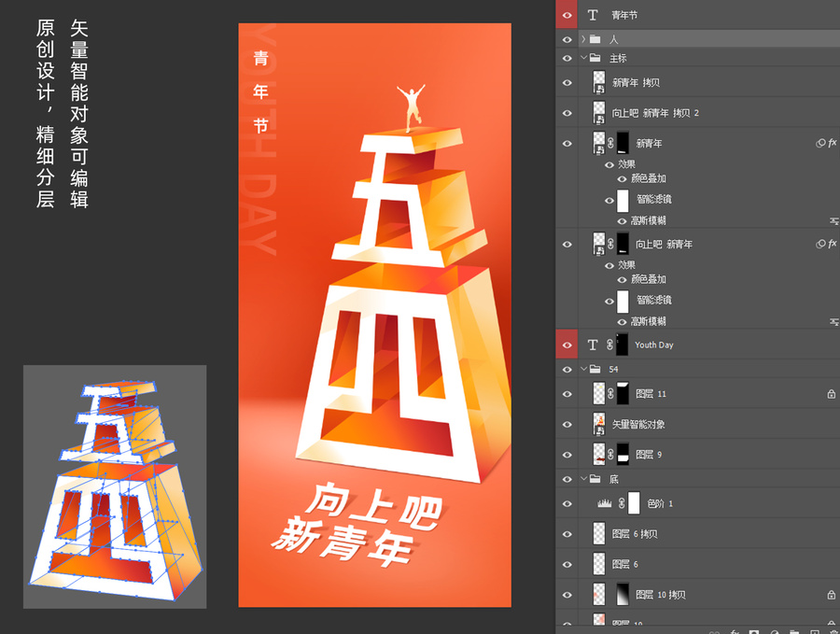This screenshot has width=840, height=634.
Task: Select the 矢量智能对象 layer
Action: point(638,425)
